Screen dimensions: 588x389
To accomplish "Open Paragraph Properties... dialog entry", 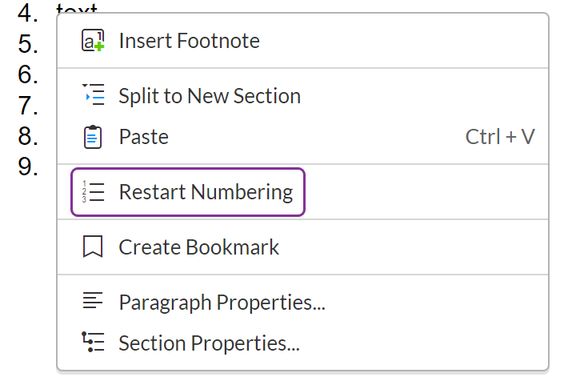I will 222,303.
